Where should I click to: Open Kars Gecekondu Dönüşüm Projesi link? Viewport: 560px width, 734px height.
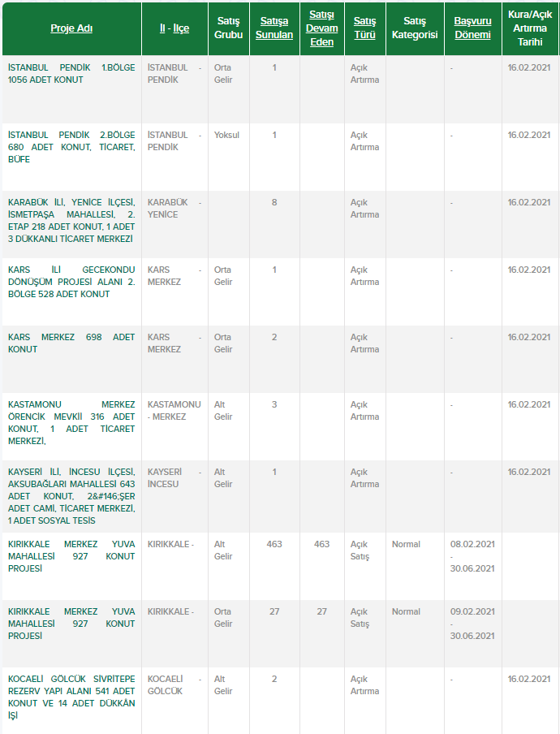pos(71,282)
